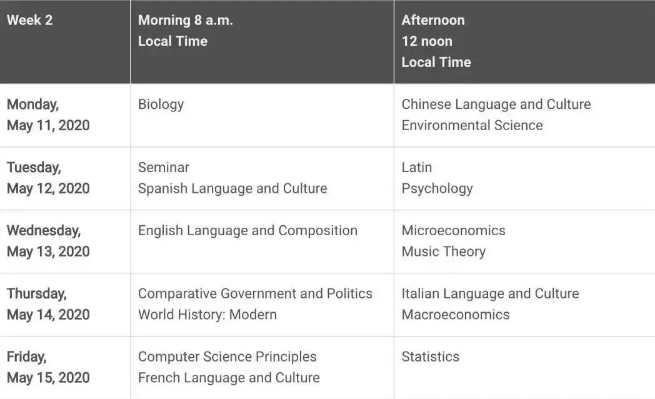Select the Afternoon 12 noon column header
This screenshot has width=655, height=399.
pyautogui.click(x=525, y=41)
